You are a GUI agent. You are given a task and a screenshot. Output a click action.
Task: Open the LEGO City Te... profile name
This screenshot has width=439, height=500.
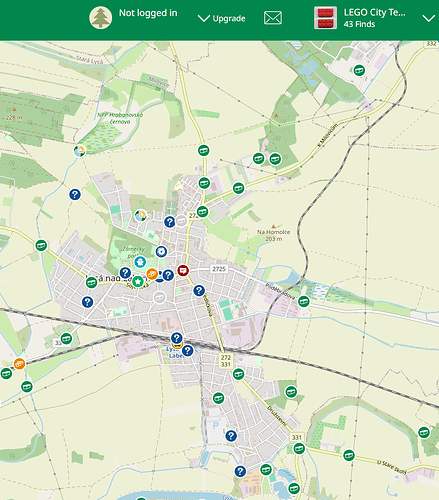[374, 12]
